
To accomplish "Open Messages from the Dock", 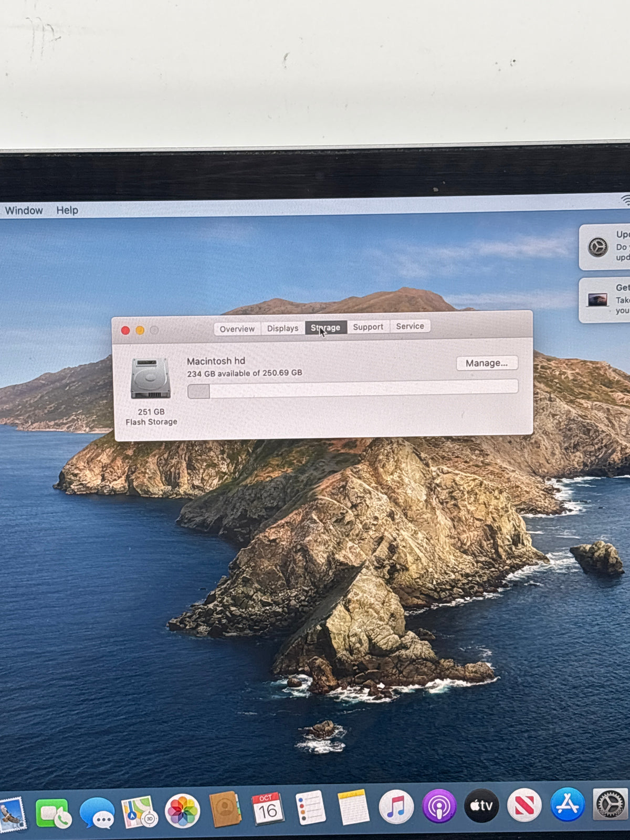I will click(x=97, y=813).
